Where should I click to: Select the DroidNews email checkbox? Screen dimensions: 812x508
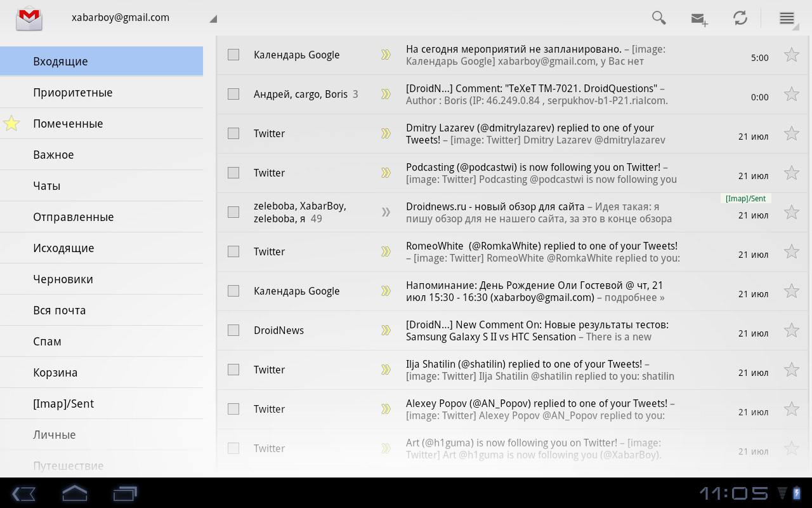pyautogui.click(x=233, y=330)
